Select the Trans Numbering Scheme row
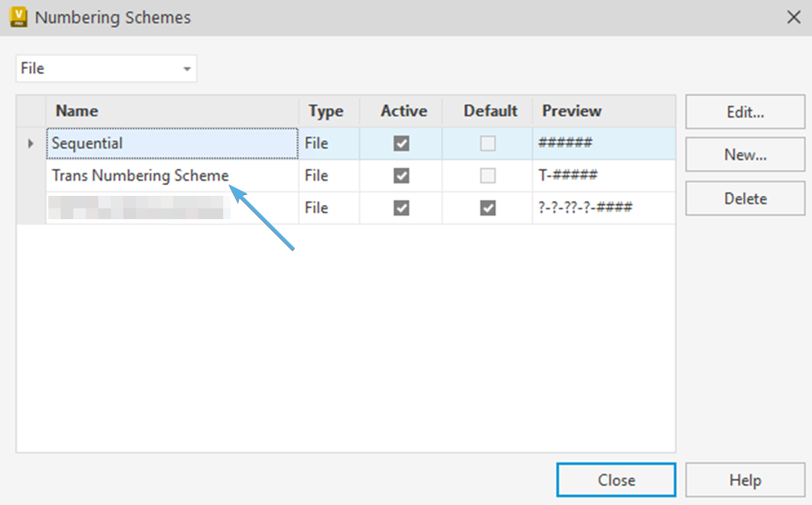This screenshot has width=812, height=505. tap(140, 176)
